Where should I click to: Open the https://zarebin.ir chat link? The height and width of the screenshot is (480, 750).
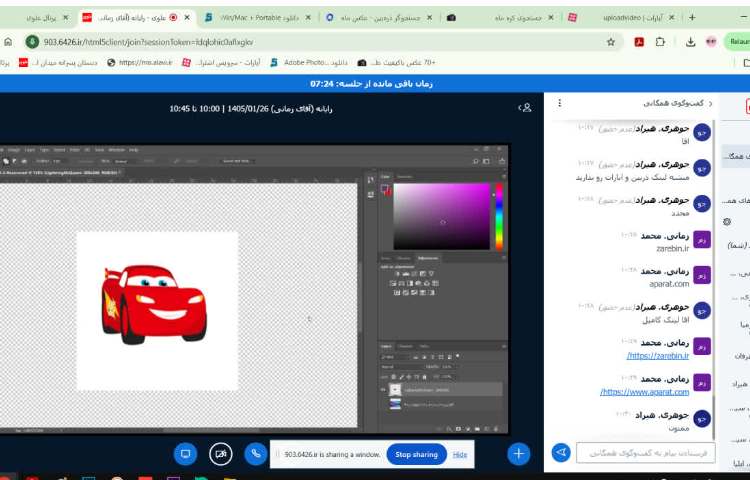coord(658,356)
